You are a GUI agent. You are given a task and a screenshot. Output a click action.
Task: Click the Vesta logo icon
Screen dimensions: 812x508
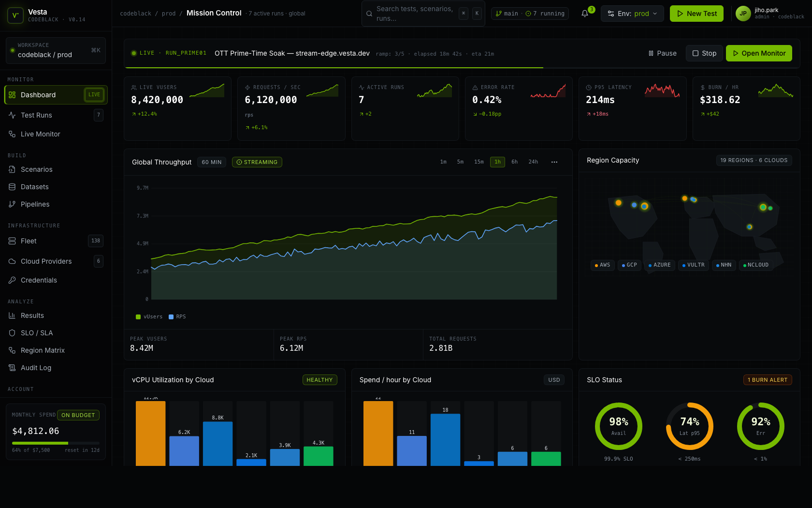pyautogui.click(x=15, y=15)
